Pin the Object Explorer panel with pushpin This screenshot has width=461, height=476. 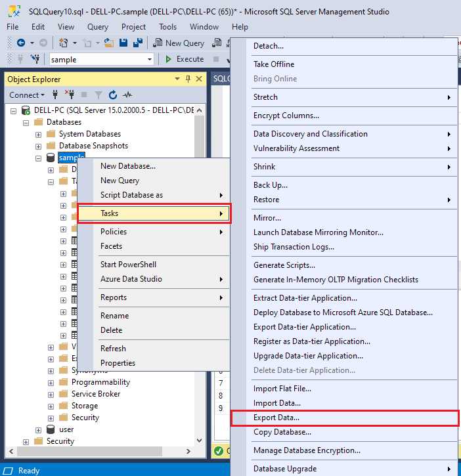188,79
